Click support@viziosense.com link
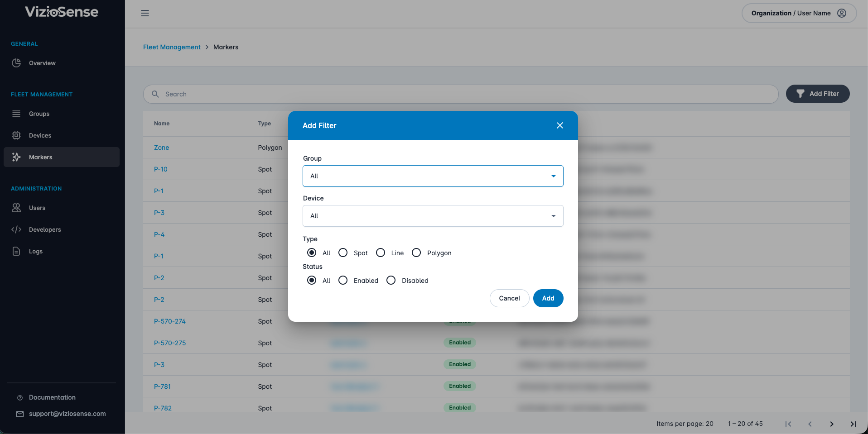The width and height of the screenshot is (868, 434). tap(68, 414)
